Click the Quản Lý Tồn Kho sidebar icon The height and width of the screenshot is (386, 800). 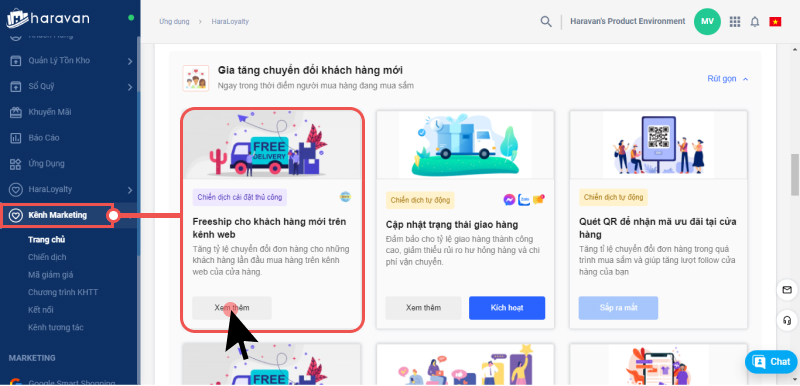[x=16, y=61]
